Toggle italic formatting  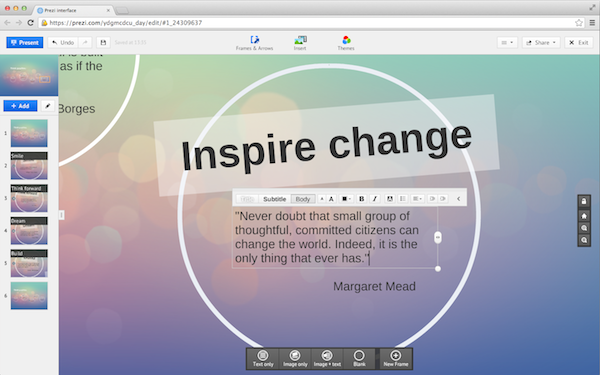375,199
